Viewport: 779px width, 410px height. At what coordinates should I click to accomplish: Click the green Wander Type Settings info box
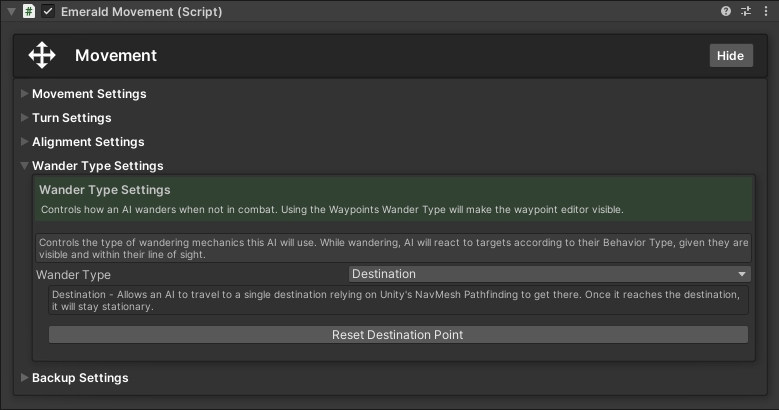pos(392,200)
